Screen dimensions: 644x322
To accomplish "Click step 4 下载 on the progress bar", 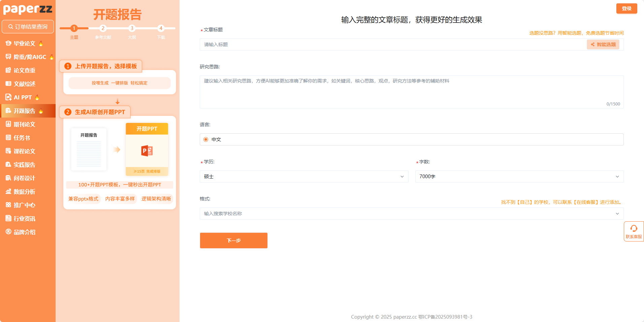I will click(161, 28).
